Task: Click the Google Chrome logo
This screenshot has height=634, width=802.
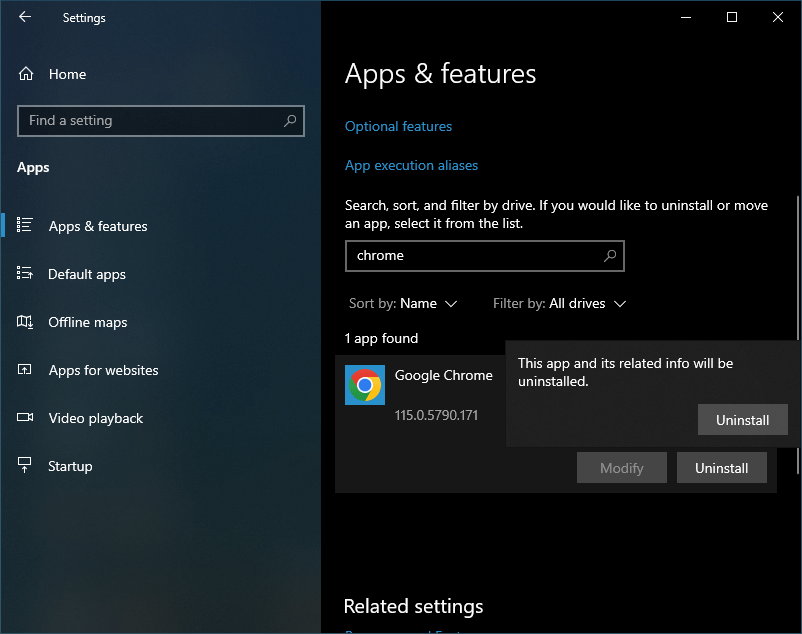Action: [x=364, y=385]
